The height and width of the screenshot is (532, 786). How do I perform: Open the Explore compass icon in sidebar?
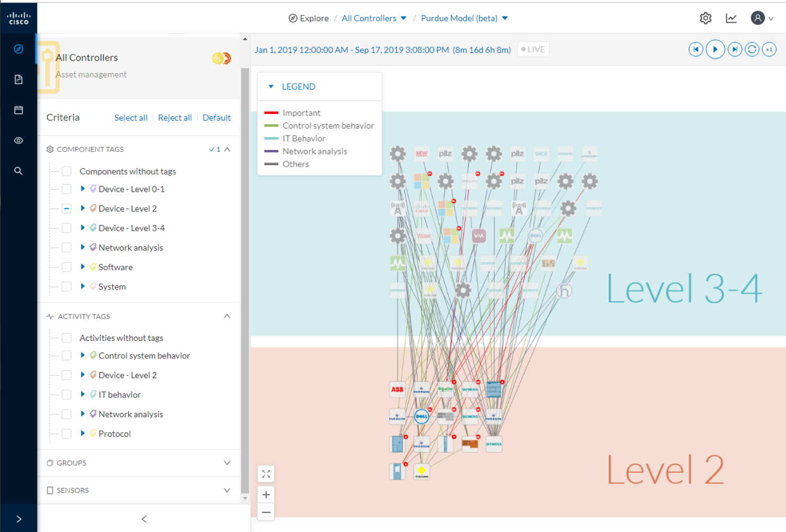pos(19,49)
